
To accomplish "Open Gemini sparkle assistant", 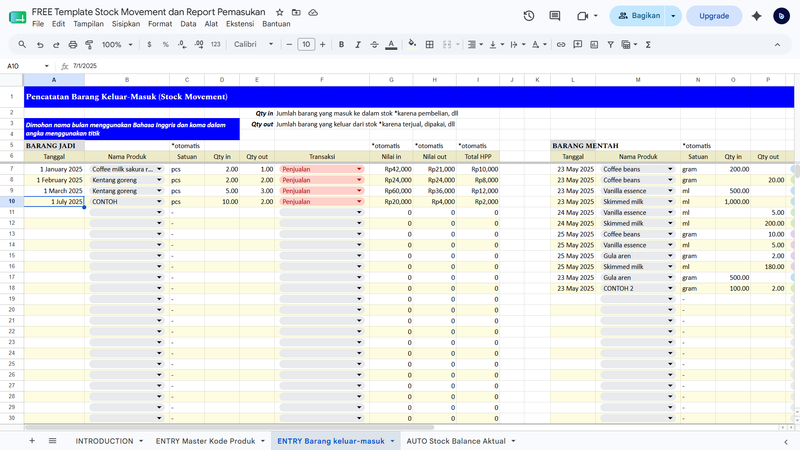I will click(756, 16).
